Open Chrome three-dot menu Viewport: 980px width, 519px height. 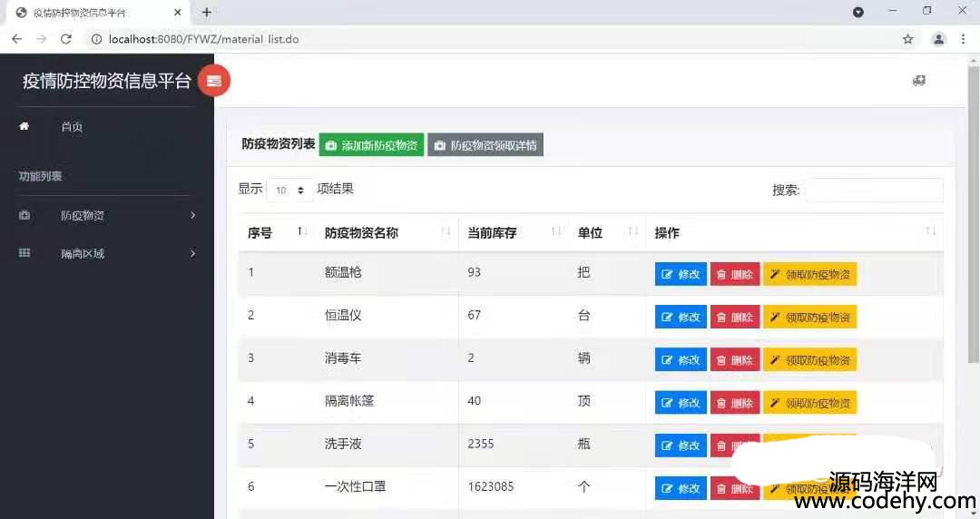963,39
